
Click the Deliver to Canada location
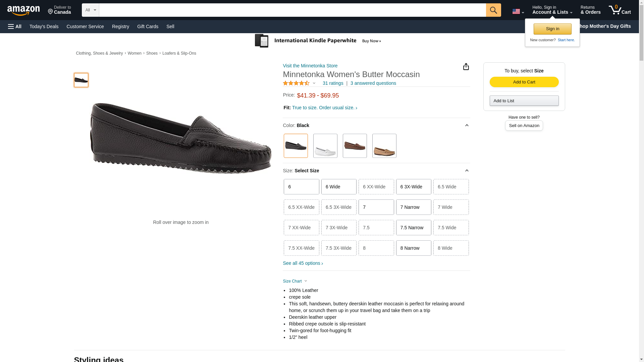(59, 10)
